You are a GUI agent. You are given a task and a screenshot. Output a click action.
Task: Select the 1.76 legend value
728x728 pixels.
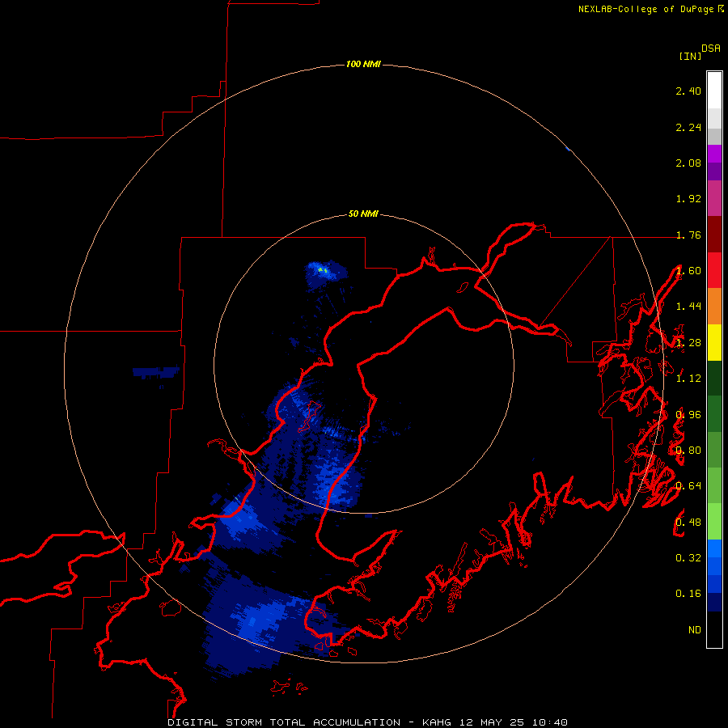pos(688,235)
